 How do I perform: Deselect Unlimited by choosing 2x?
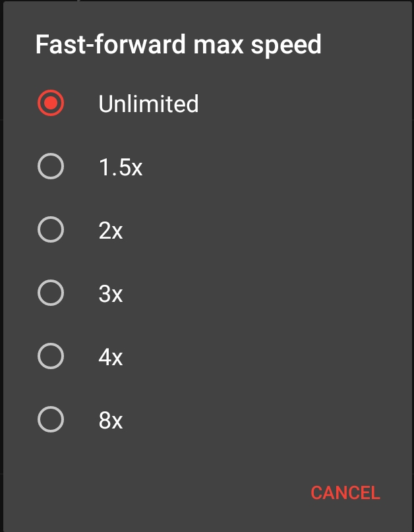(51, 230)
